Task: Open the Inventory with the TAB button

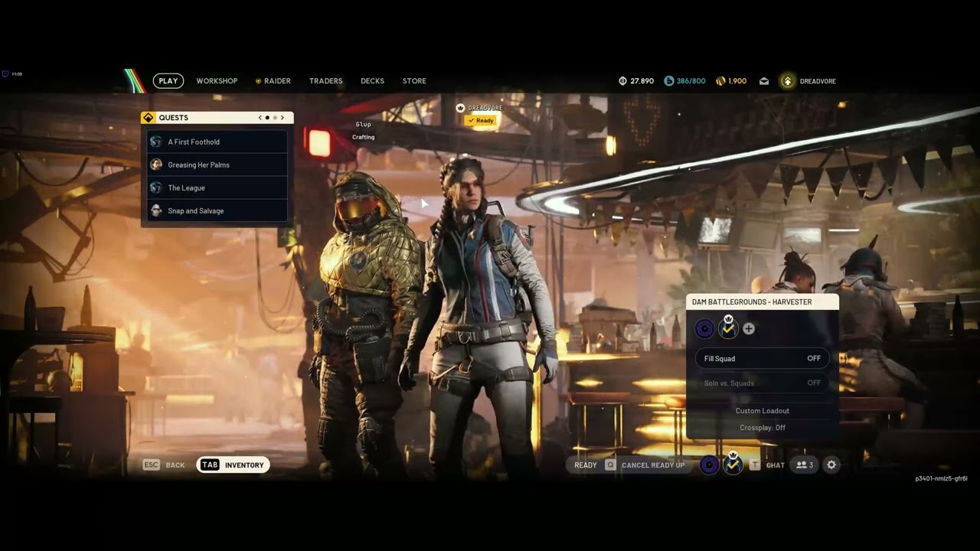Action: [x=234, y=465]
